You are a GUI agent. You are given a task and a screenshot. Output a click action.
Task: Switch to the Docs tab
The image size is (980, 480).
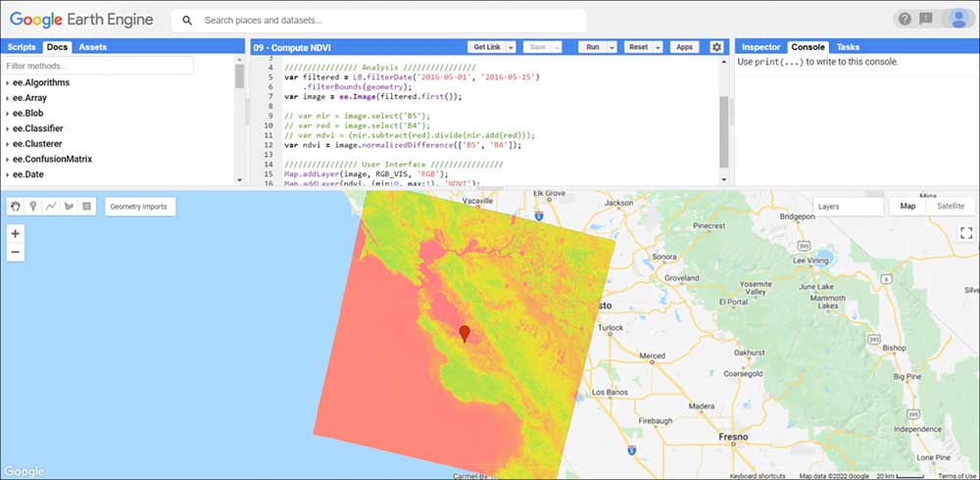pyautogui.click(x=58, y=47)
